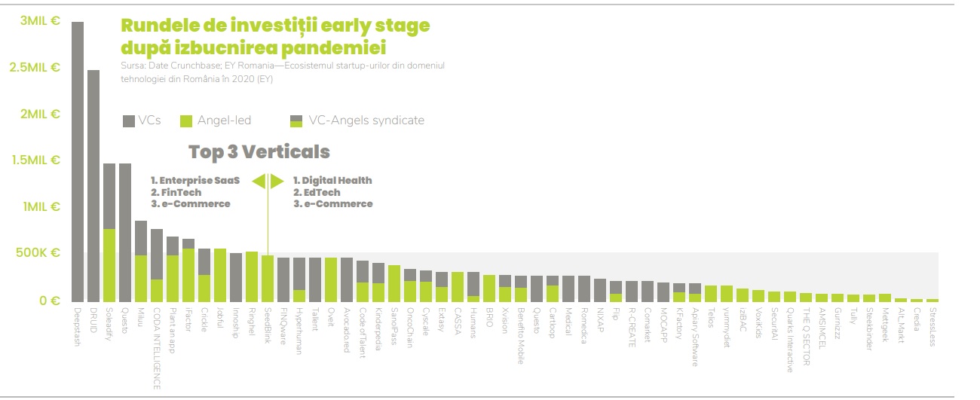Click the 'VoxiKids' x-axis label
This screenshot has width=980, height=400.
(758, 322)
